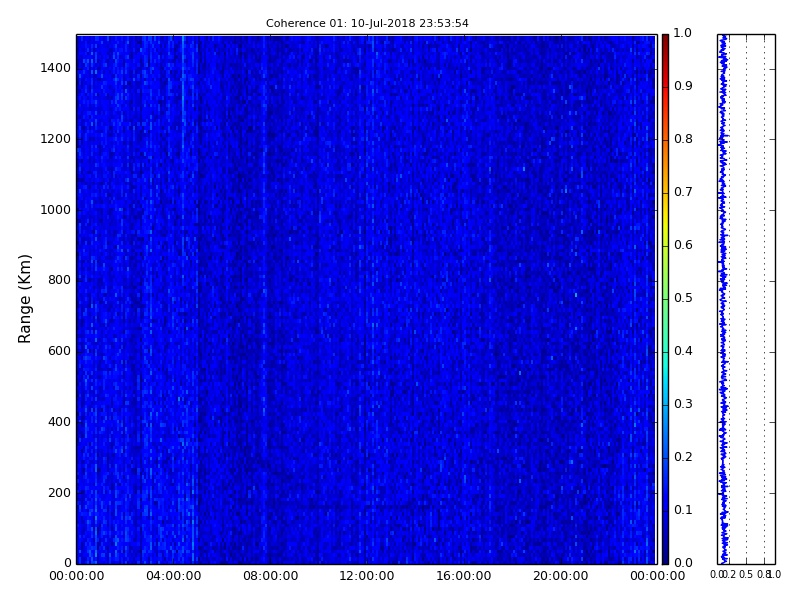Click the 200 range tick label
800x600 pixels.
tap(59, 493)
